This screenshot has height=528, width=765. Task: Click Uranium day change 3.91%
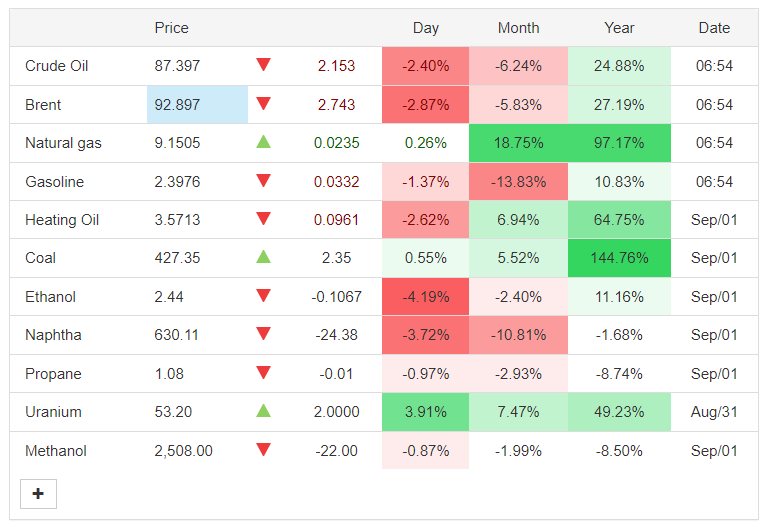(x=425, y=412)
